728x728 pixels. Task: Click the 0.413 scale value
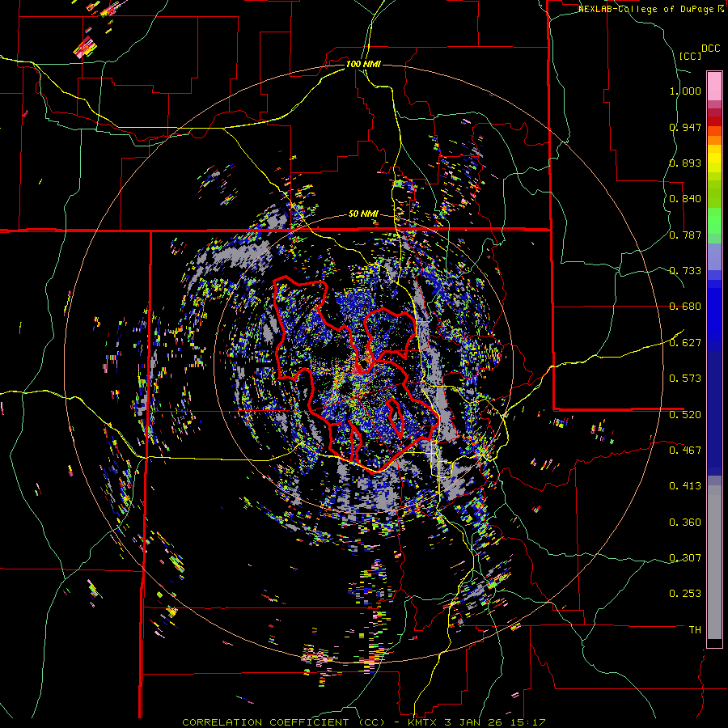coord(685,486)
